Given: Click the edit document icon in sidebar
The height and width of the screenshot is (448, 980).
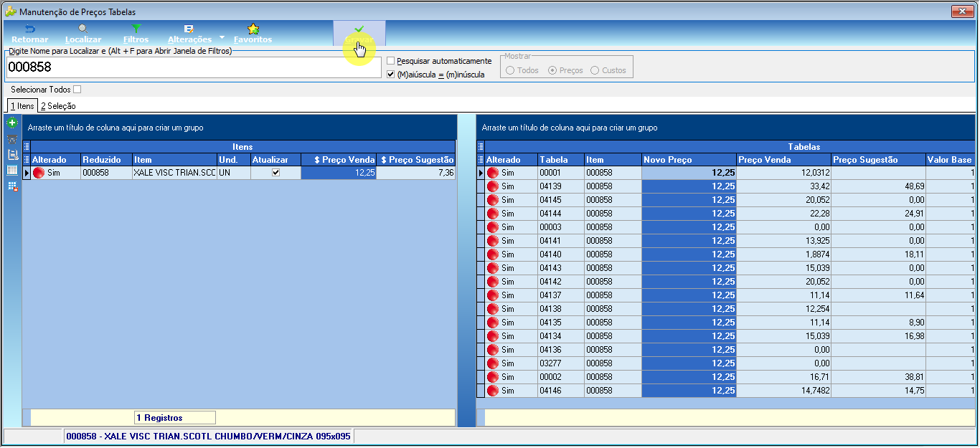Looking at the screenshot, I should [x=11, y=155].
